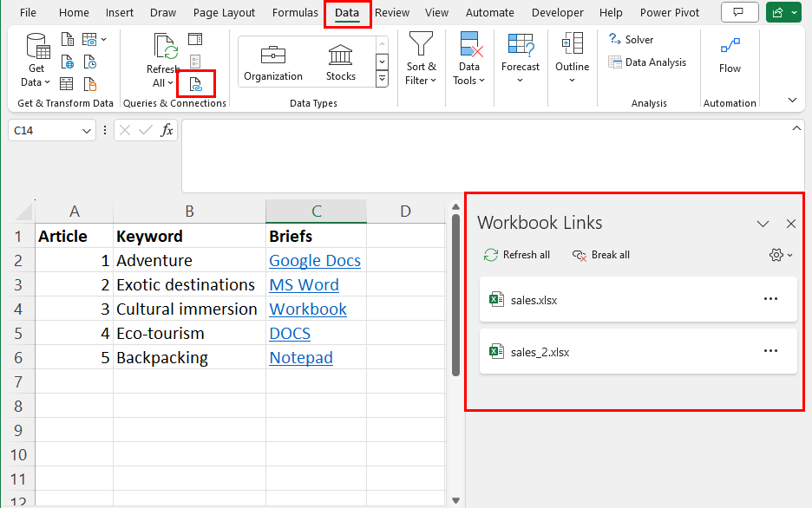Open Existing Connections icon with orange cylinder

coord(89,84)
